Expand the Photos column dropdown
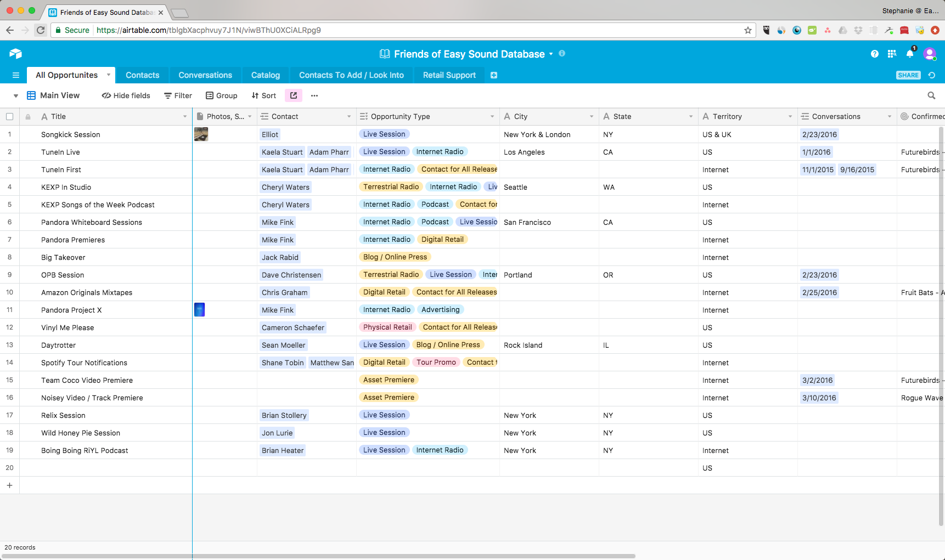 (250, 116)
